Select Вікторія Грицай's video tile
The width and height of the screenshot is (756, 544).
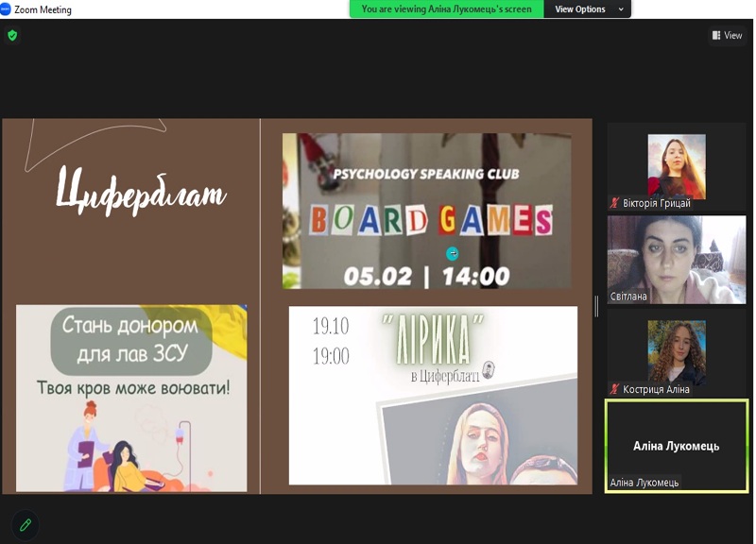pos(676,166)
